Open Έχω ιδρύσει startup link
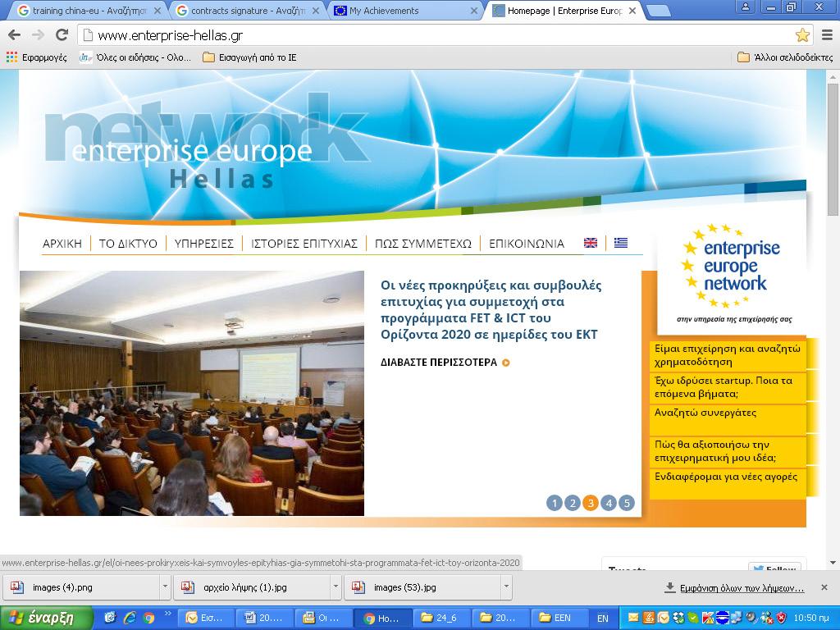This screenshot has width=840, height=630. (728, 387)
